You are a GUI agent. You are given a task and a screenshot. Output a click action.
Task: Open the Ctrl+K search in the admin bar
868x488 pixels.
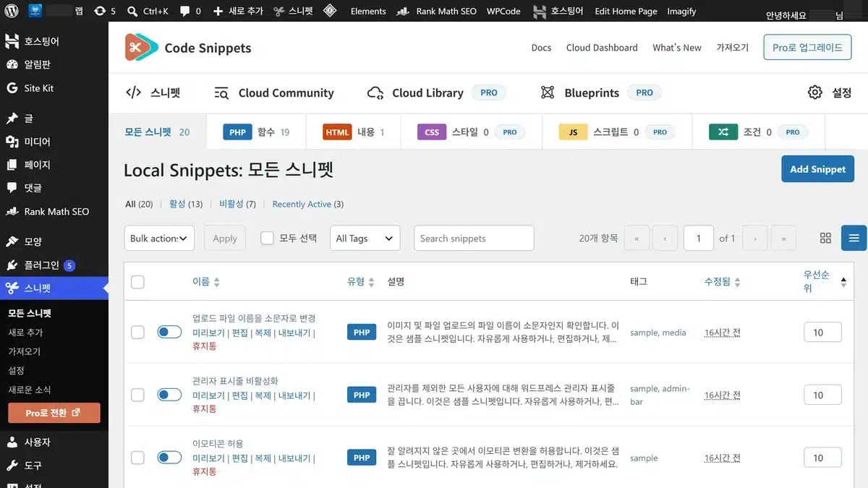[148, 11]
